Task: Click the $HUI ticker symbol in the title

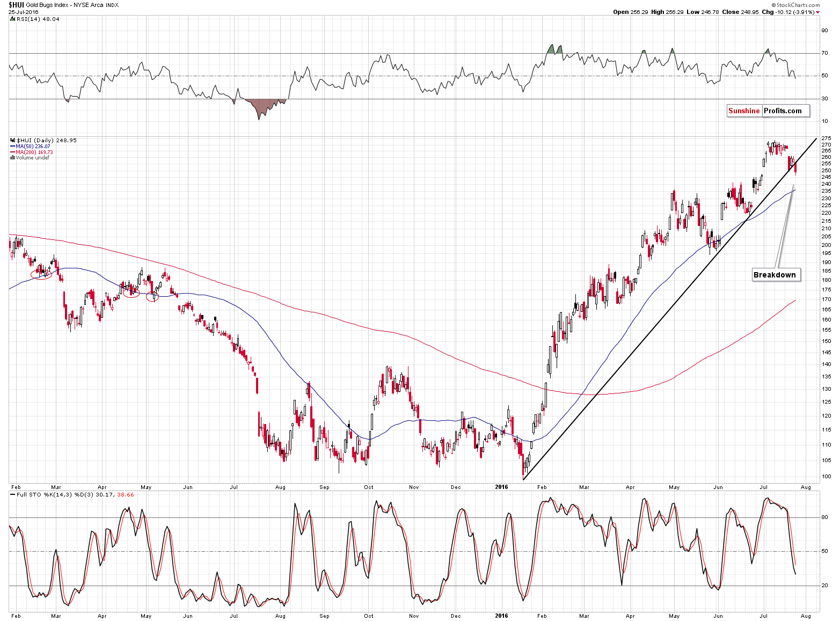Action: (x=16, y=5)
